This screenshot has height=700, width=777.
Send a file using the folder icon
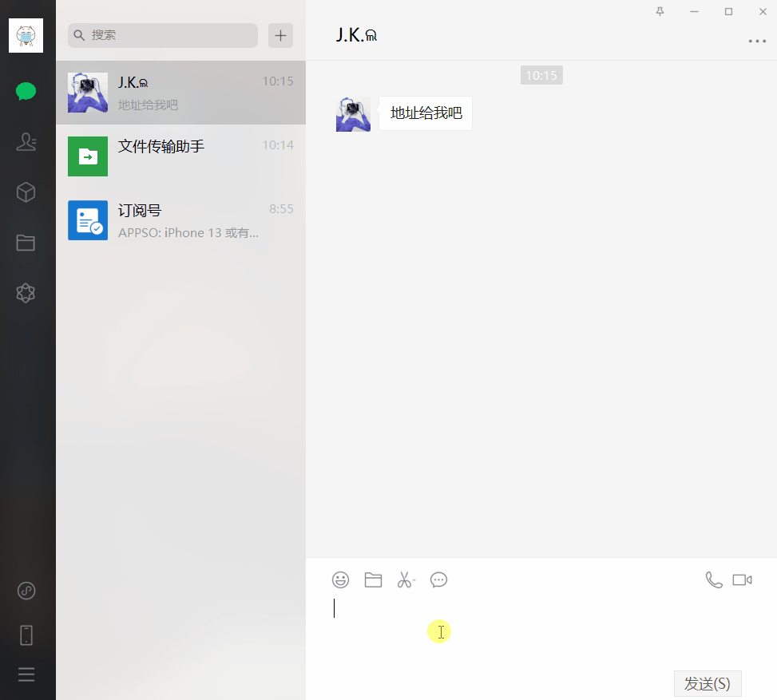[x=373, y=579]
